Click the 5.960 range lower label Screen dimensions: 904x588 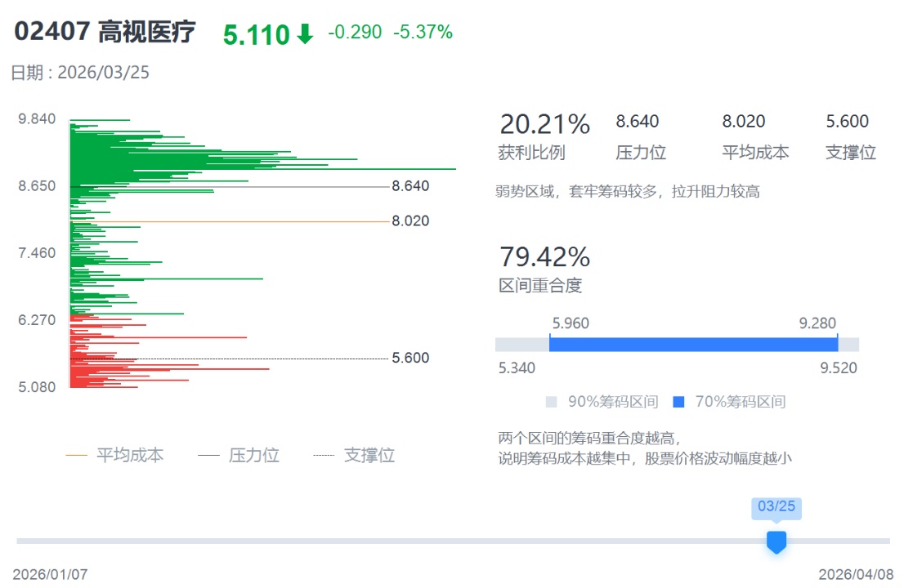point(571,323)
